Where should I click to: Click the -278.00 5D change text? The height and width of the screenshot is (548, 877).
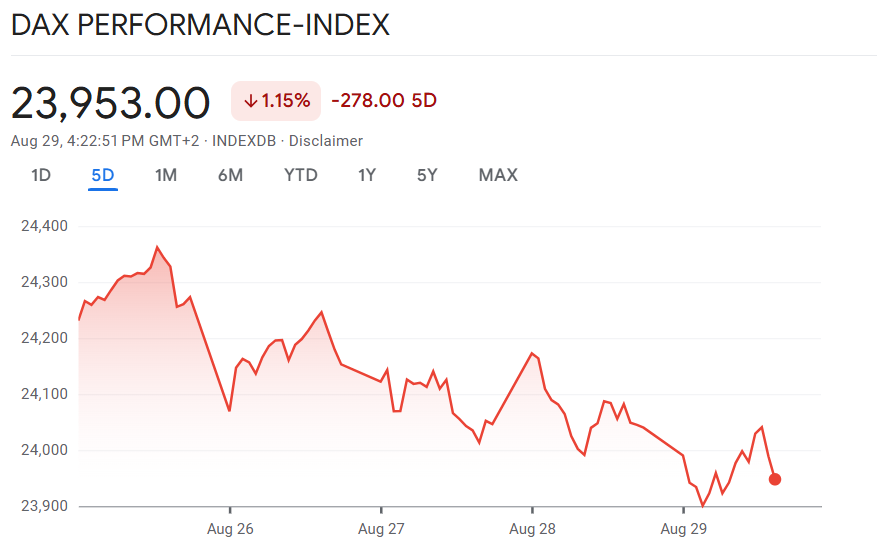[384, 101]
